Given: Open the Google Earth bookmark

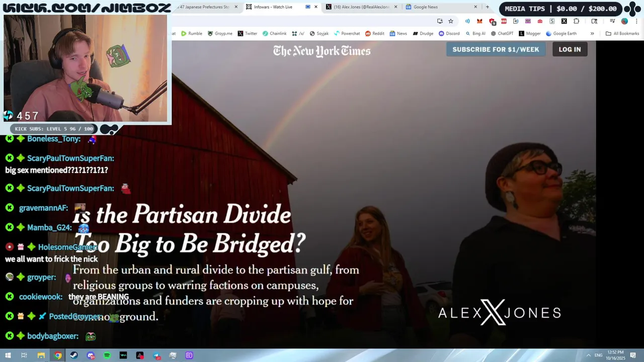Looking at the screenshot, I should (x=561, y=34).
